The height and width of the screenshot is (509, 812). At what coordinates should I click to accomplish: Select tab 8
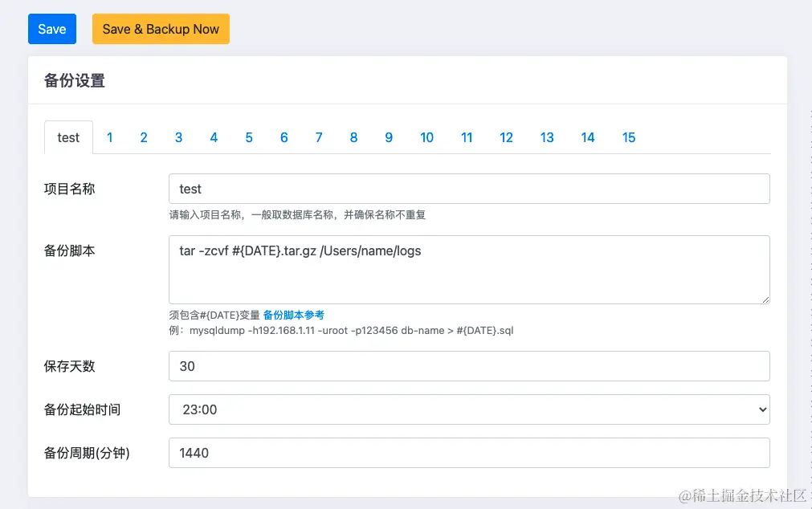pyautogui.click(x=353, y=137)
